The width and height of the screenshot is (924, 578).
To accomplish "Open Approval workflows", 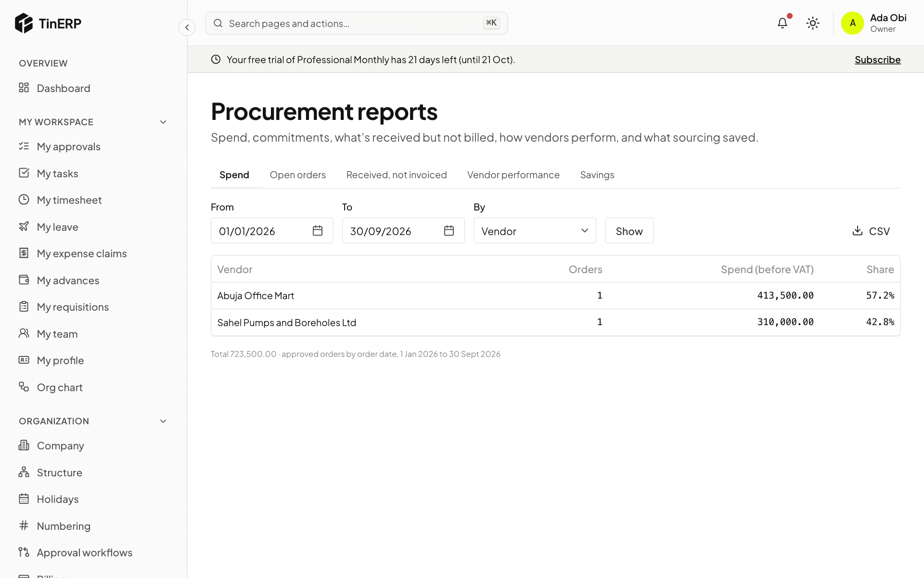I will pyautogui.click(x=84, y=552).
